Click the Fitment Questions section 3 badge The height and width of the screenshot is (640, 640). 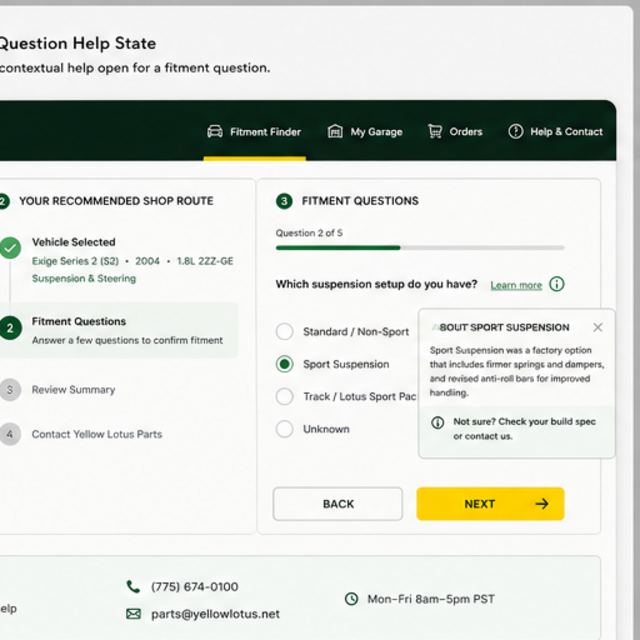point(284,201)
